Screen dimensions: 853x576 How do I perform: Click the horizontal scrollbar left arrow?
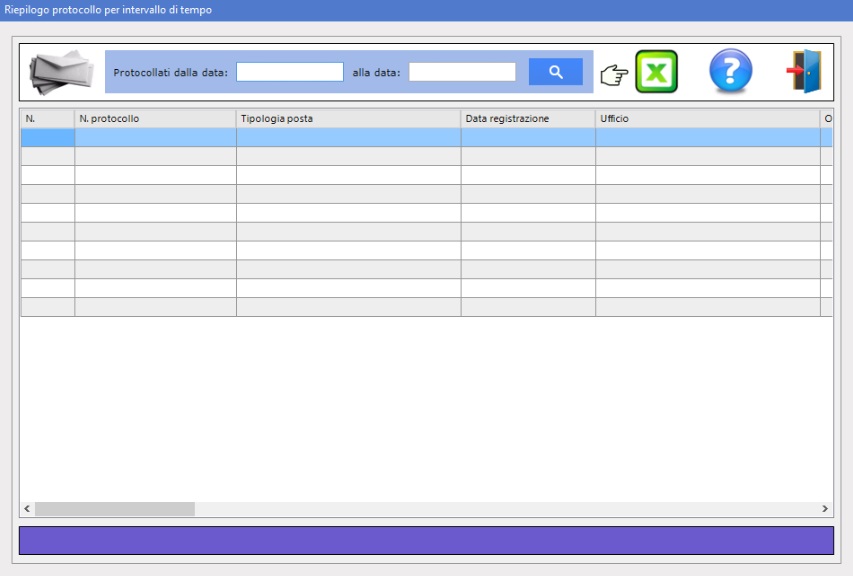pos(28,509)
